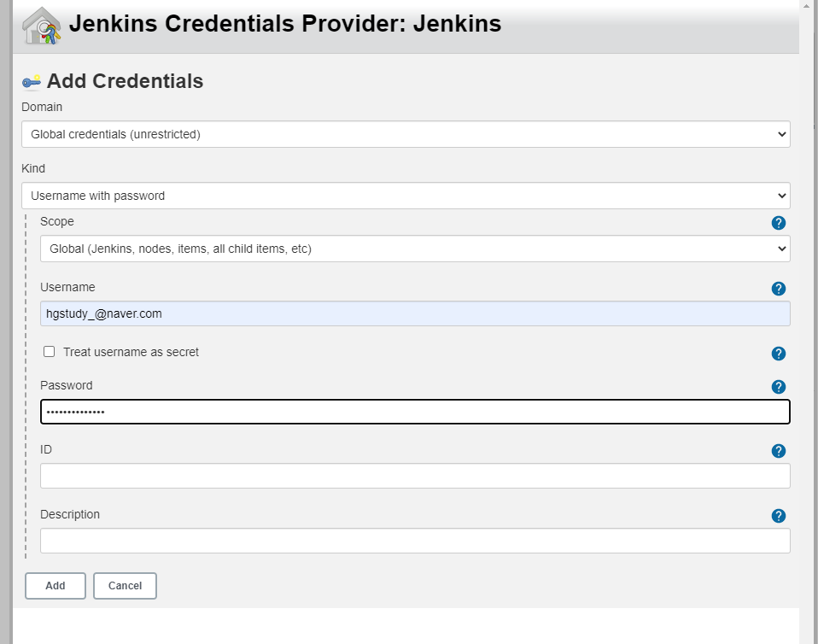The height and width of the screenshot is (644, 818).
Task: Click into the Description input field
Action: pyautogui.click(x=415, y=541)
